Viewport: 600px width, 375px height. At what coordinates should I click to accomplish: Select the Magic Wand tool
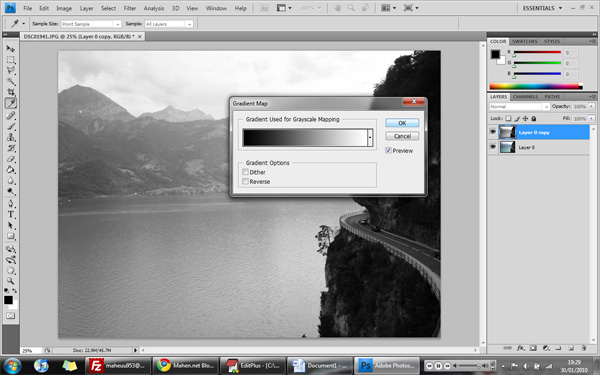[x=10, y=81]
